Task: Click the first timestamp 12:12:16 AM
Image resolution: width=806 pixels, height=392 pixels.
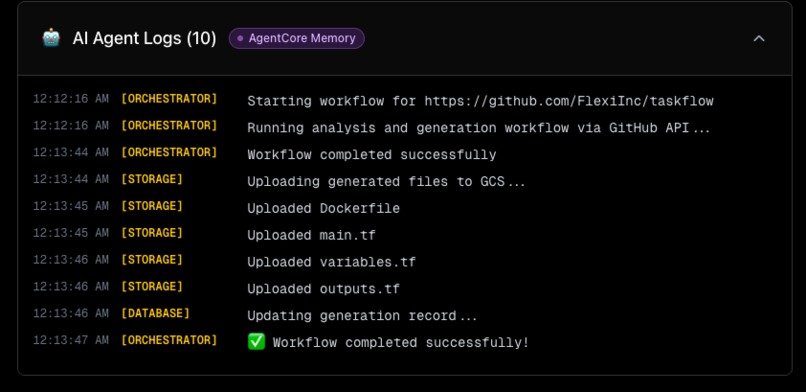Action: (x=71, y=99)
